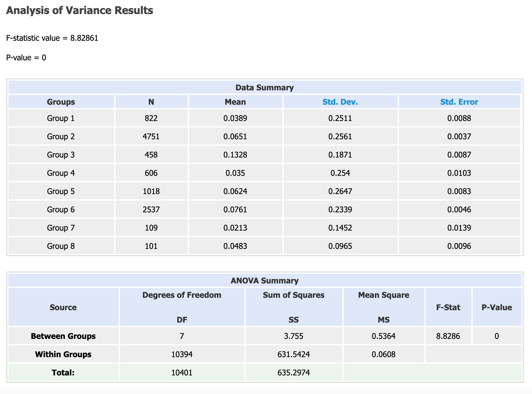Select the Analysis of Variance Results heading
532x394 pixels.
(80, 10)
